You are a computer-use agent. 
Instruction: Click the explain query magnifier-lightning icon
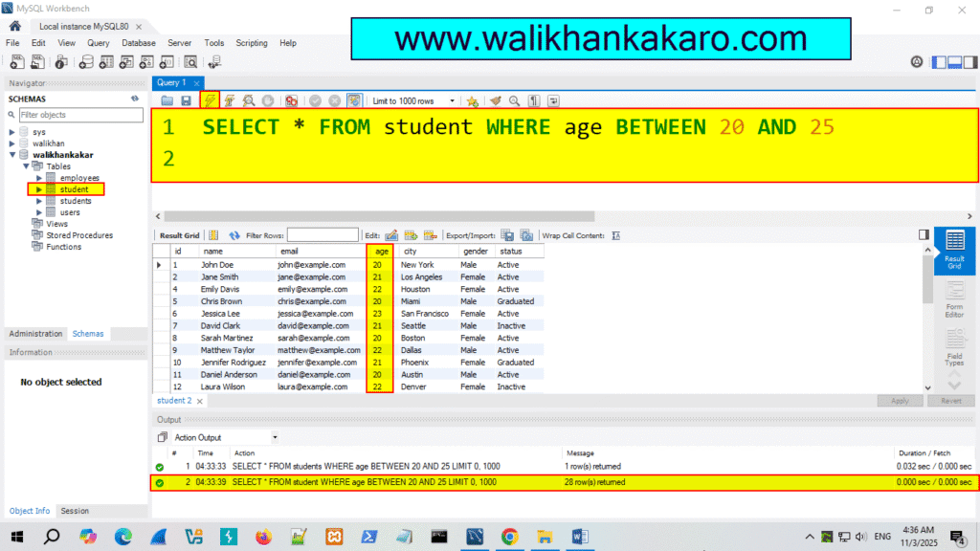click(x=248, y=100)
